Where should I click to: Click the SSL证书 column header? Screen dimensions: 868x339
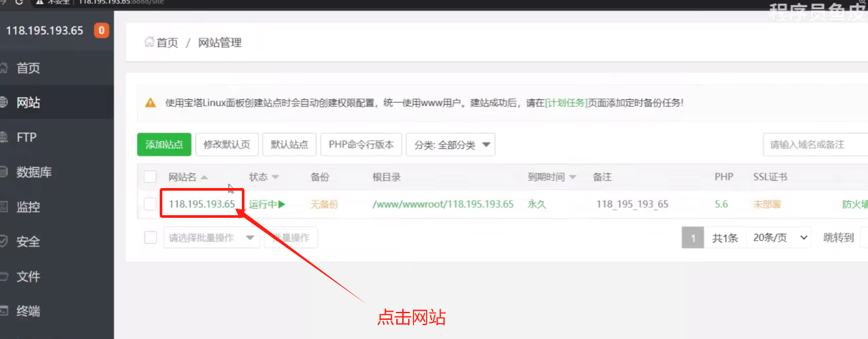pyautogui.click(x=771, y=177)
